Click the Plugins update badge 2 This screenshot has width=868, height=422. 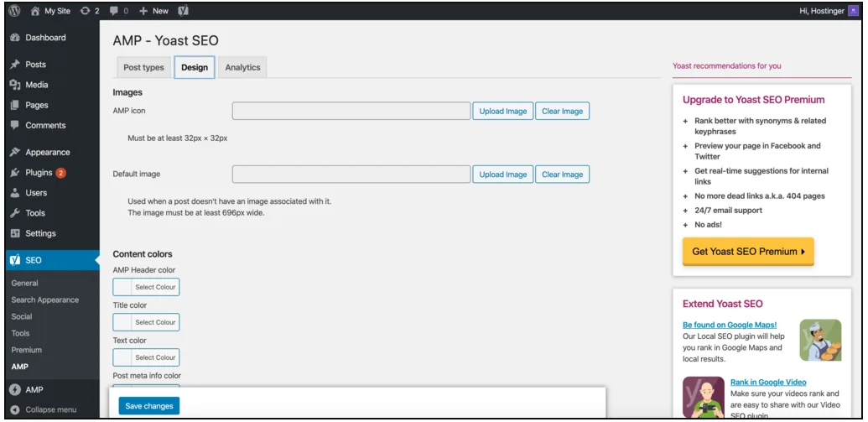click(x=61, y=172)
